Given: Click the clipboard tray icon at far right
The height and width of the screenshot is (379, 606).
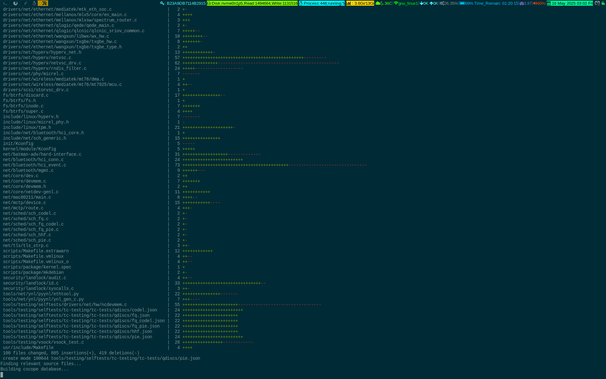Looking at the screenshot, I should click(597, 3).
